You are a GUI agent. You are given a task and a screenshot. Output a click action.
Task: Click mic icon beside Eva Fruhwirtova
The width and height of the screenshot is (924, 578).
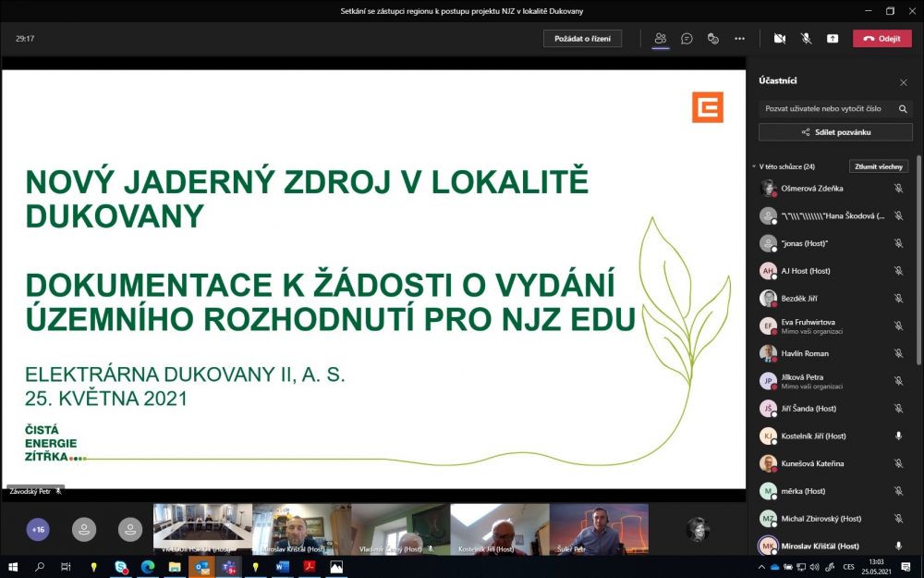tap(899, 326)
